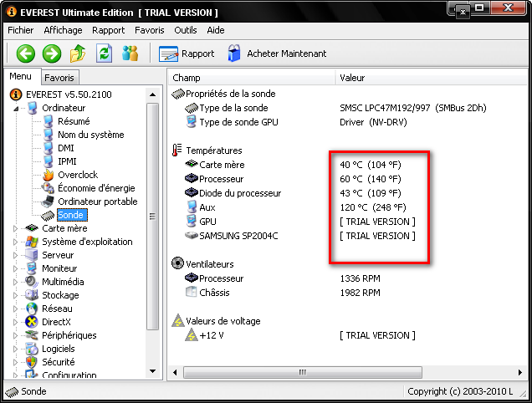Click the Valeur column header
532x403 pixels.
[431, 78]
